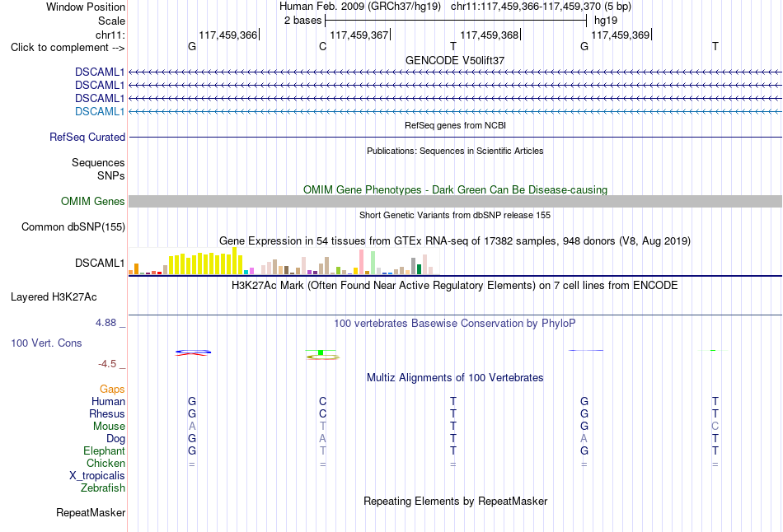Click position label 117,459,367
The height and width of the screenshot is (532, 783).
[x=359, y=35]
